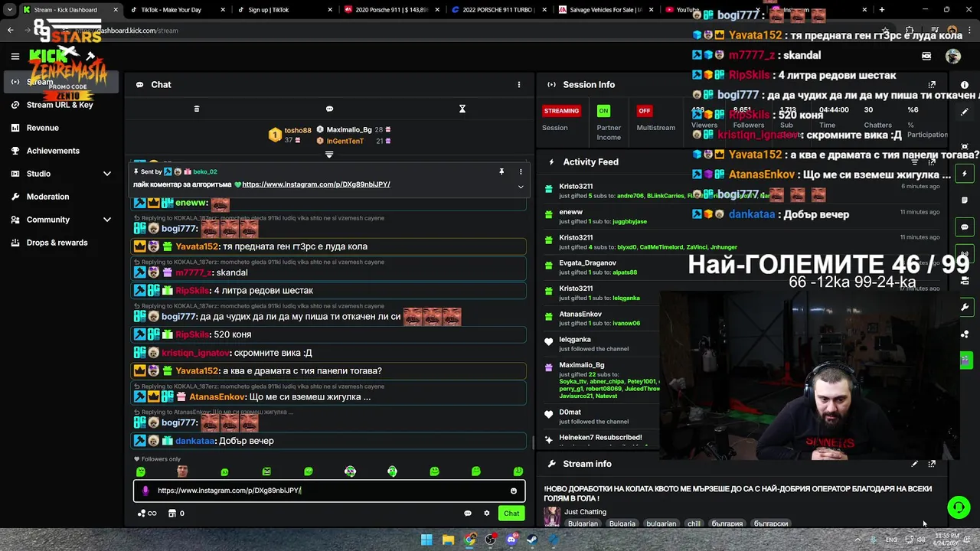Image resolution: width=980 pixels, height=551 pixels.
Task: Open Steam from the taskbar
Action: tap(532, 540)
